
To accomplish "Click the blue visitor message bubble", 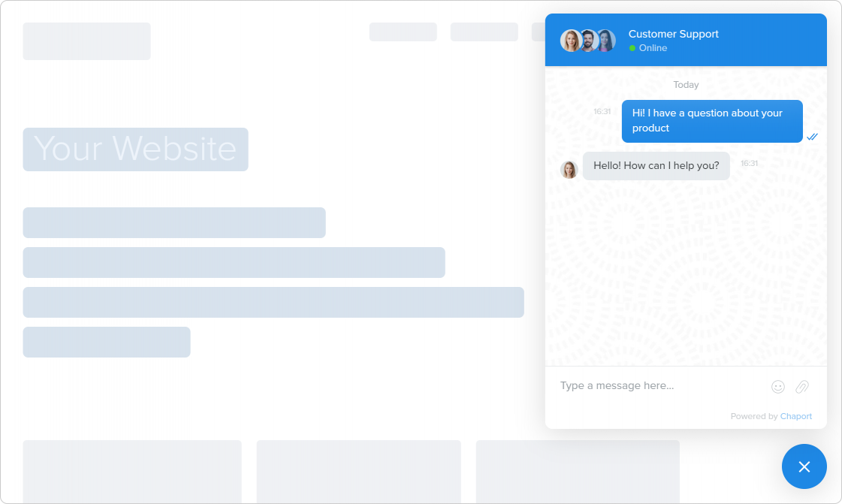I will (711, 121).
